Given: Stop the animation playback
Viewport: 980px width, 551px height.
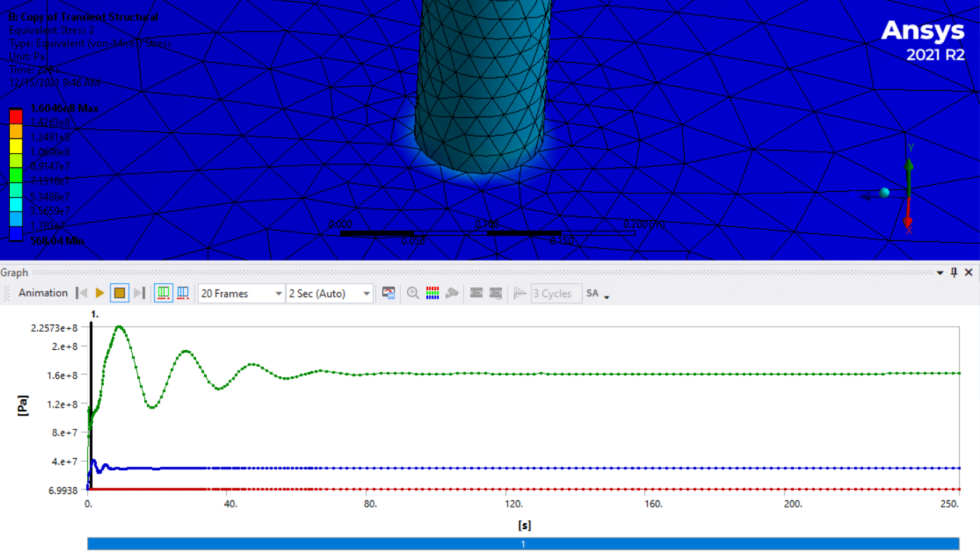Looking at the screenshot, I should [120, 293].
